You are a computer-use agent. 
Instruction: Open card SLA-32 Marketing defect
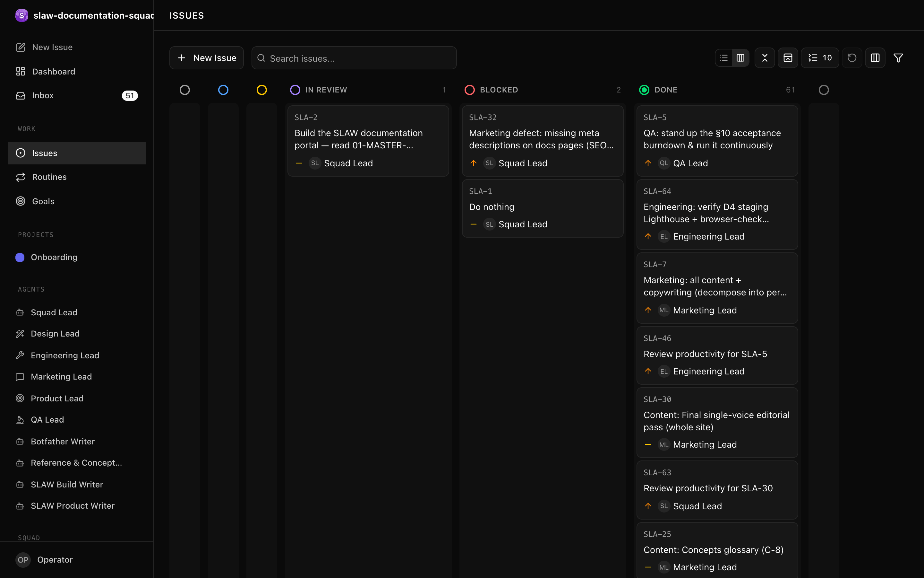pyautogui.click(x=543, y=141)
